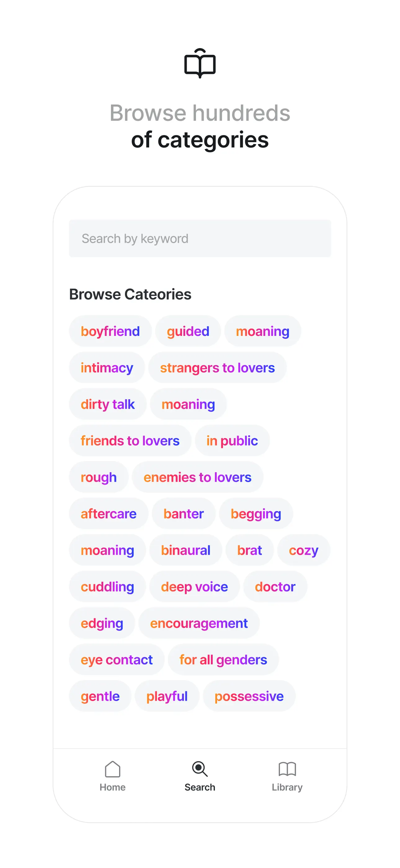The width and height of the screenshot is (400, 868).
Task: Select the for all genders tag
Action: coord(223,659)
